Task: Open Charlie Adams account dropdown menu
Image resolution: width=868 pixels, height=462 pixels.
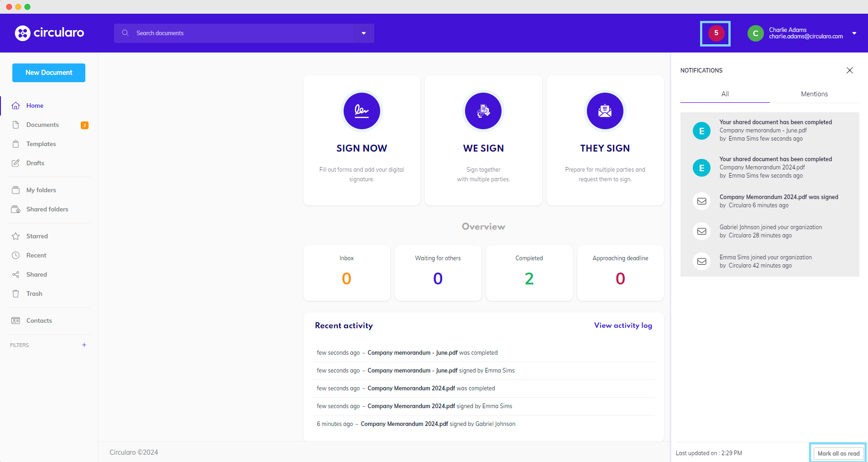Action: [854, 33]
